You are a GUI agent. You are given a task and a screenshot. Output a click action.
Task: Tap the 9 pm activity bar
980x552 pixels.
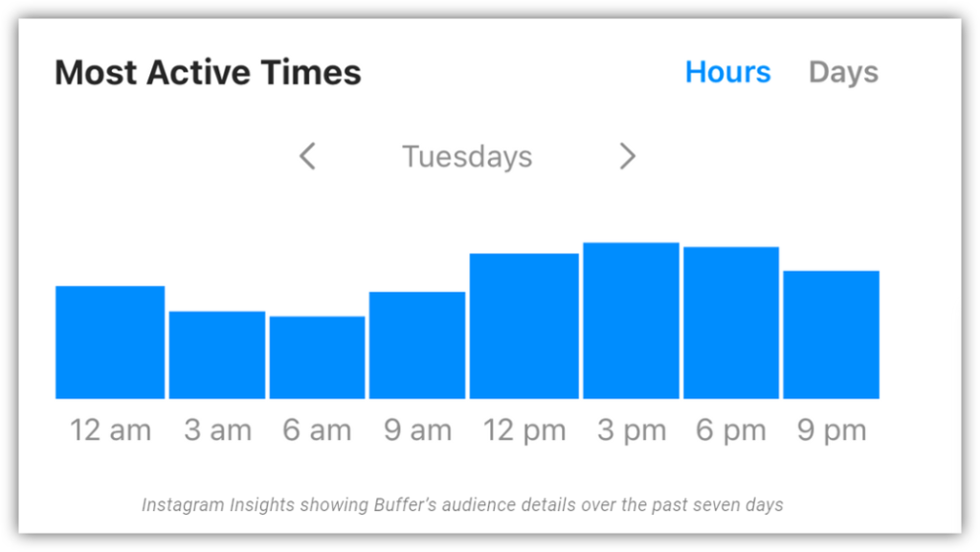click(x=831, y=335)
